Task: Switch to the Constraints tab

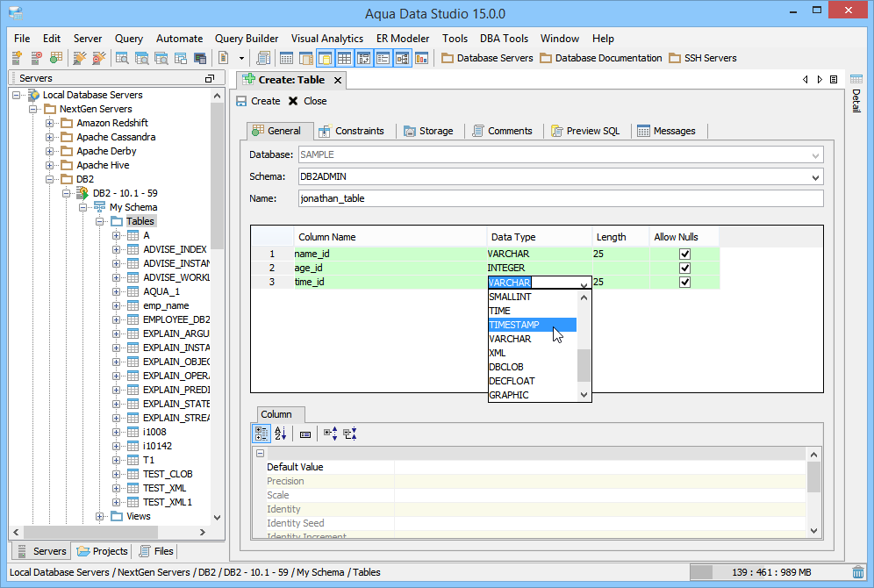Action: (x=351, y=132)
